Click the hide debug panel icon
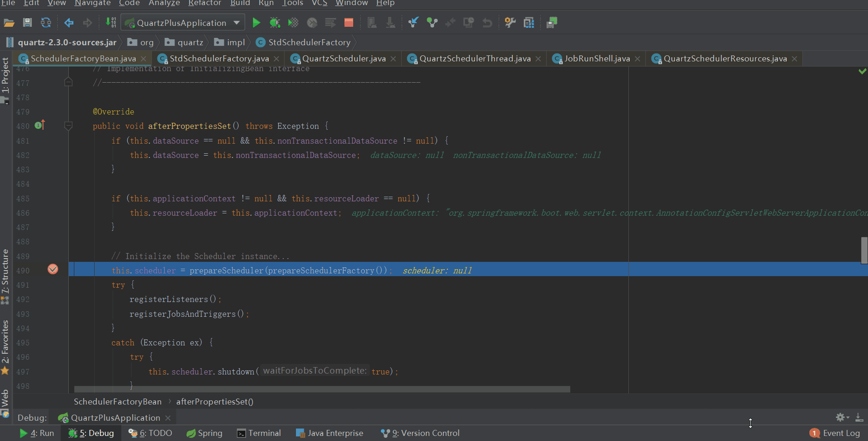This screenshot has height=441, width=868. (859, 417)
